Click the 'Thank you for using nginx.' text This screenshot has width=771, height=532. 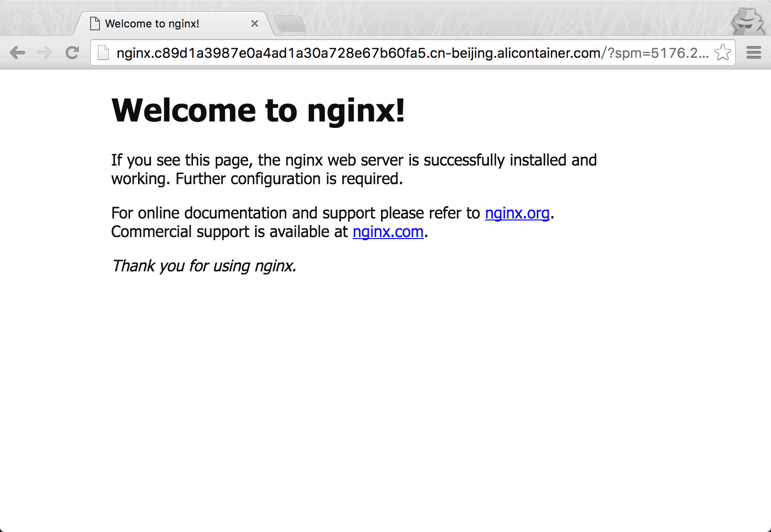pyautogui.click(x=204, y=266)
